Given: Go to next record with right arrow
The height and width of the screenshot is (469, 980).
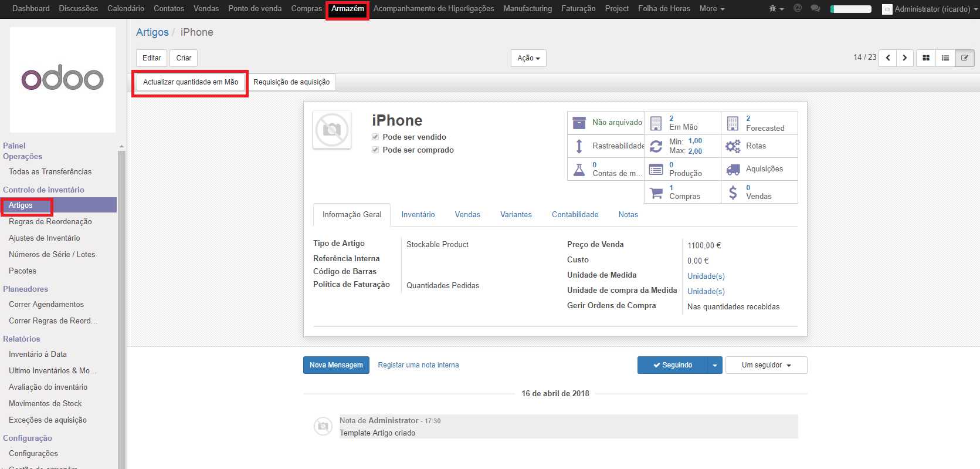Looking at the screenshot, I should point(905,58).
